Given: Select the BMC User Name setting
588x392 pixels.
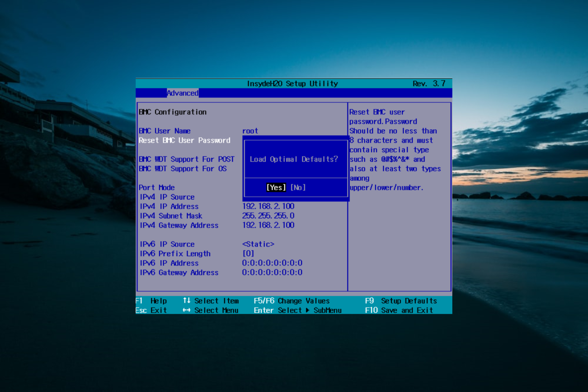Looking at the screenshot, I should 165,131.
